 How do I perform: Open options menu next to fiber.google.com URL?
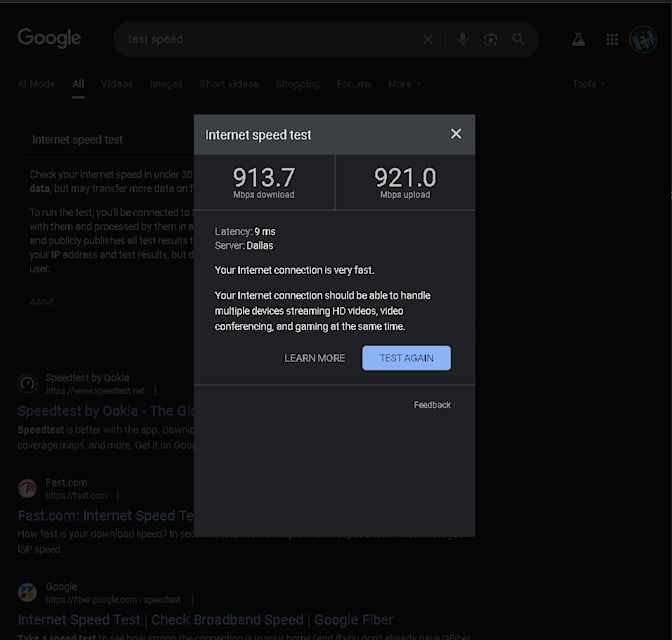tap(192, 600)
